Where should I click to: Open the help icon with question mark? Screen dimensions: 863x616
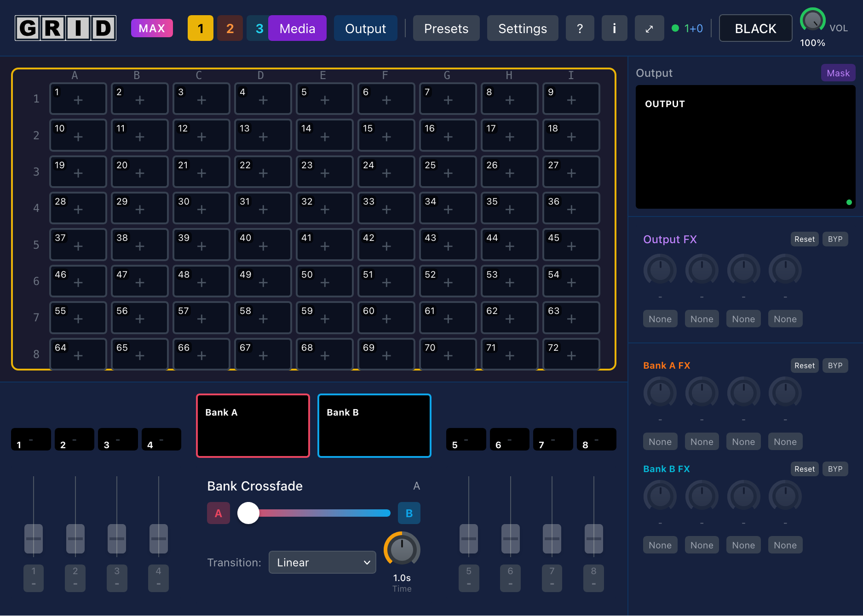(x=580, y=28)
